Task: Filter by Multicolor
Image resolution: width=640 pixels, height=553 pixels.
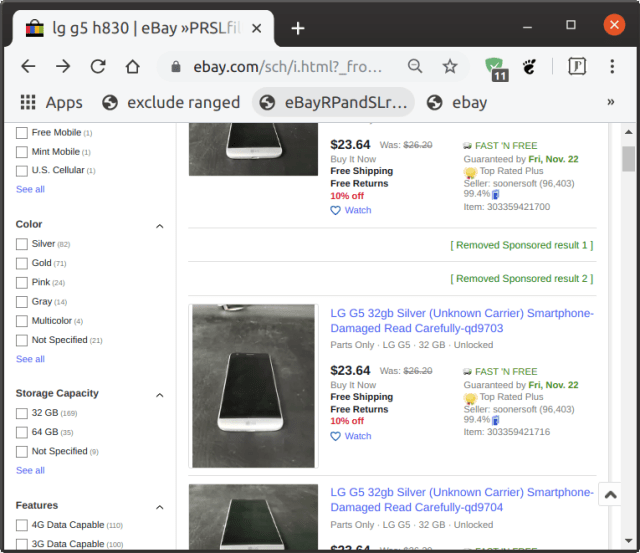Action: tap(22, 321)
